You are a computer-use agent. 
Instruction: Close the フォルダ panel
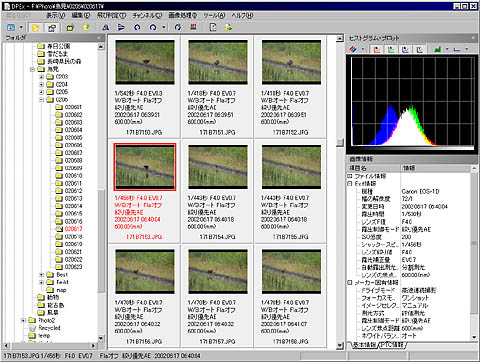pyautogui.click(x=99, y=38)
